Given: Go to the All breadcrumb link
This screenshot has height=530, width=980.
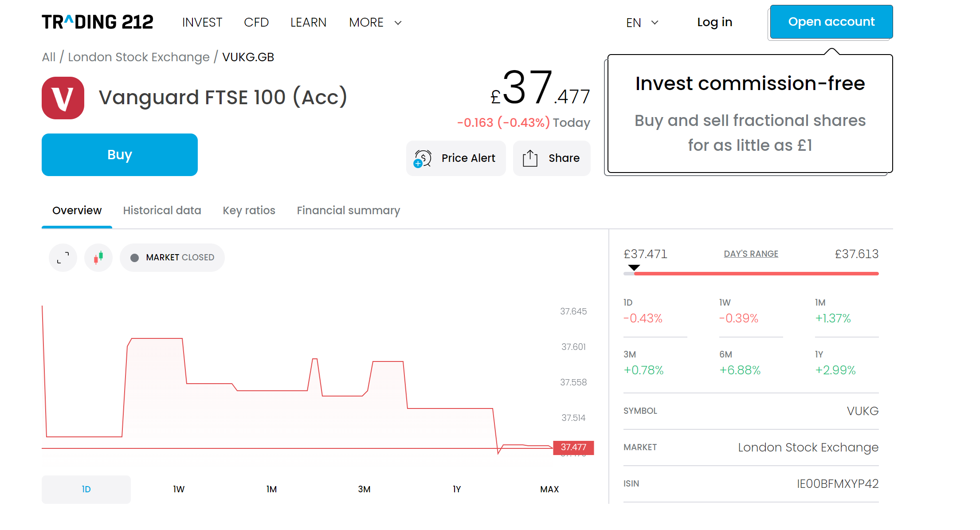Looking at the screenshot, I should pos(49,57).
